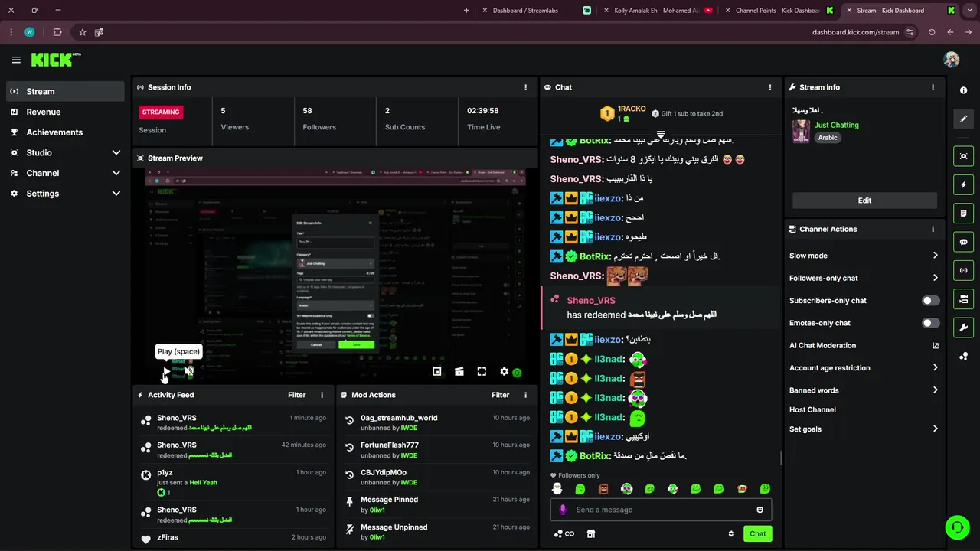Open Stream info panel options menu

pyautogui.click(x=933, y=87)
